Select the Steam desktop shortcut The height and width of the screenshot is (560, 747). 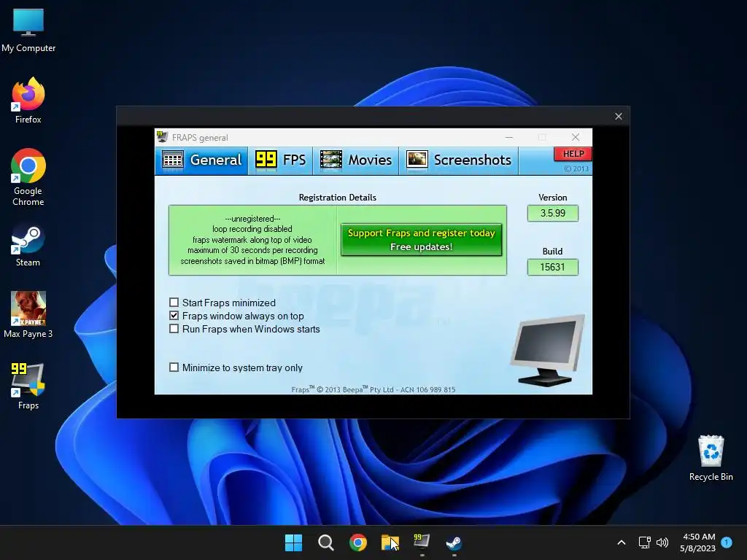[28, 245]
